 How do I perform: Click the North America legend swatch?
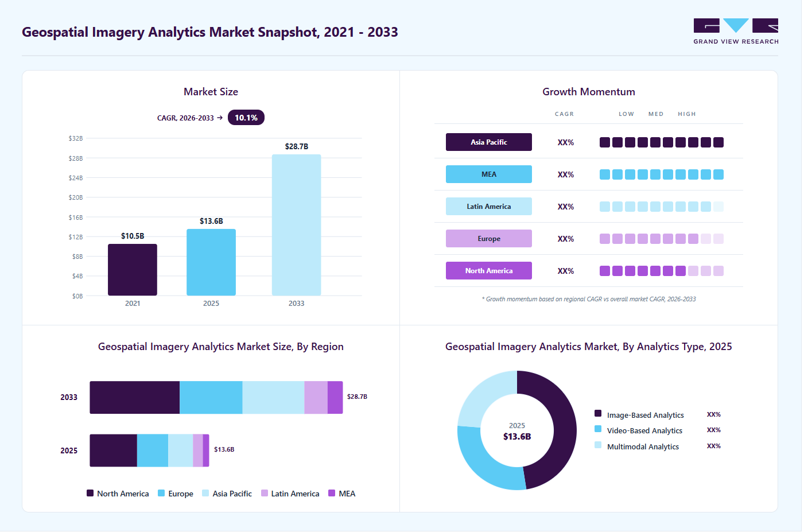pos(90,493)
